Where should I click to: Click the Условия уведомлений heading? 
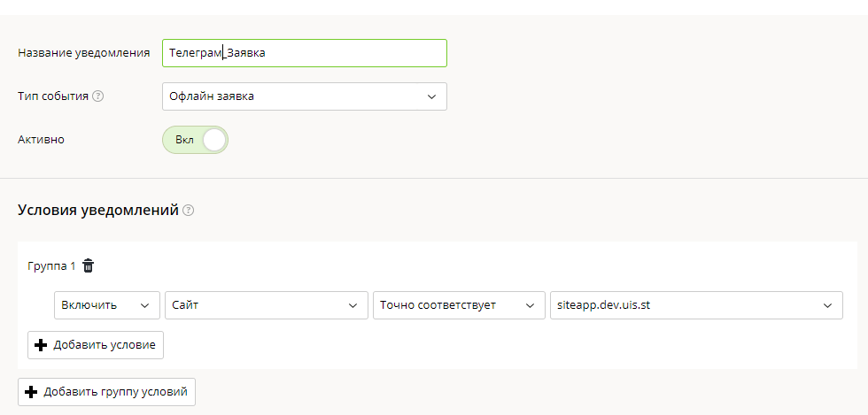tap(98, 211)
